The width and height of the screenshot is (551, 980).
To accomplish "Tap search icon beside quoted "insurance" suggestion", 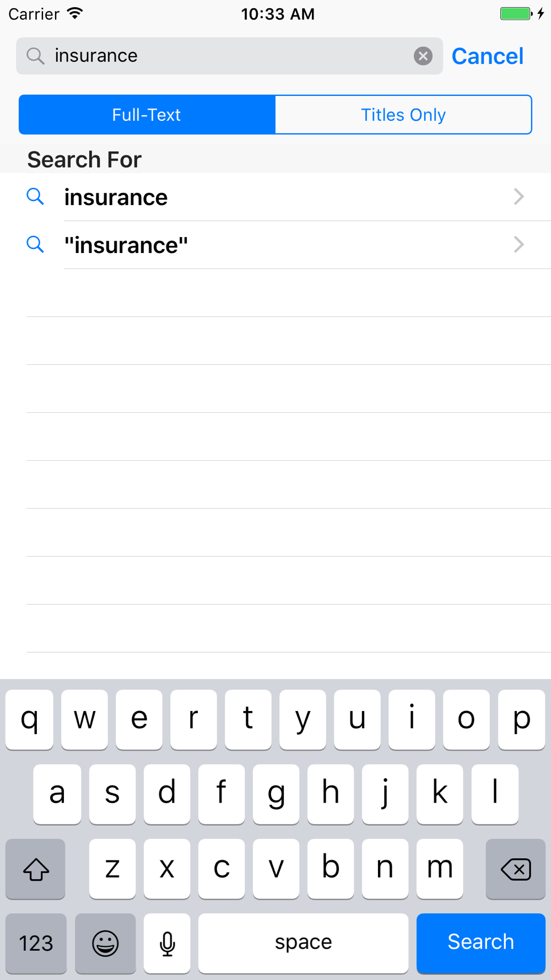I will [35, 245].
